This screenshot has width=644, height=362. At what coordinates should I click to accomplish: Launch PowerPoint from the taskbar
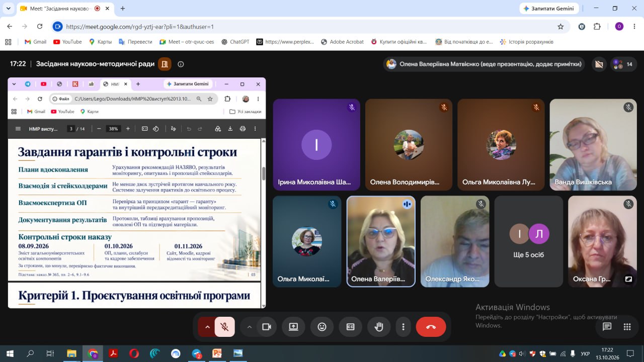tap(217, 353)
